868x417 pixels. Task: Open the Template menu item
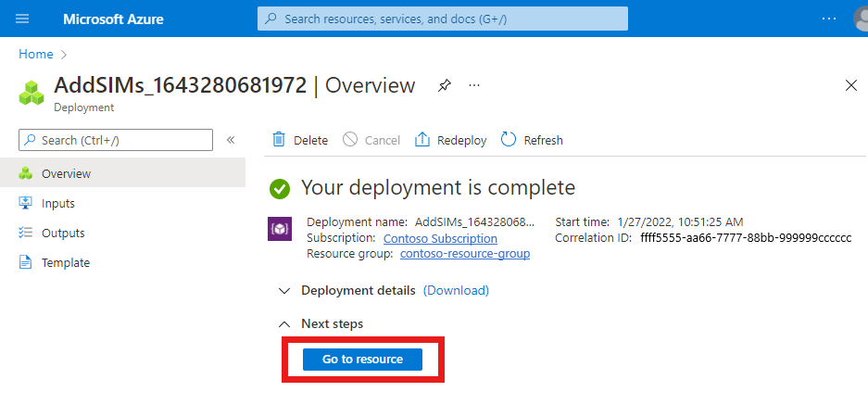66,262
